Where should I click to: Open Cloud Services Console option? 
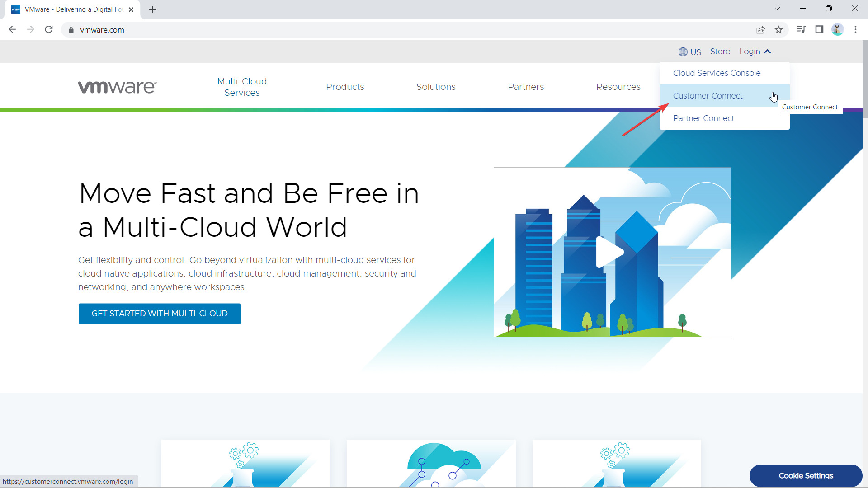point(717,73)
